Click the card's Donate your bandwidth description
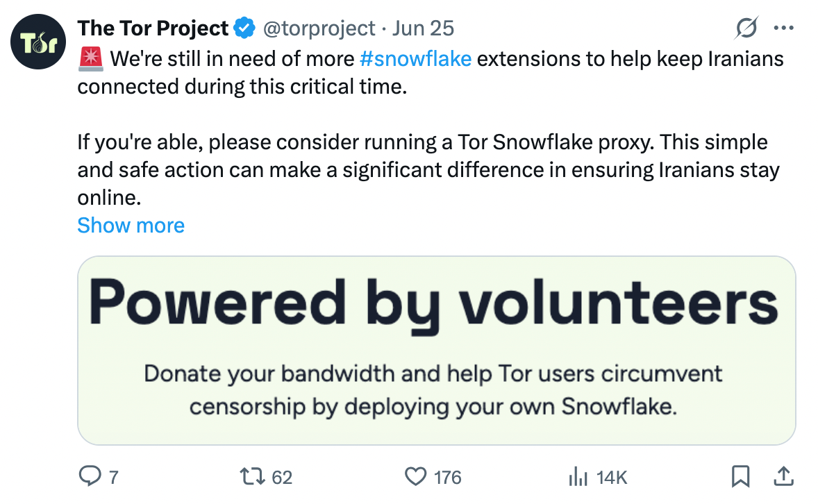 433,389
